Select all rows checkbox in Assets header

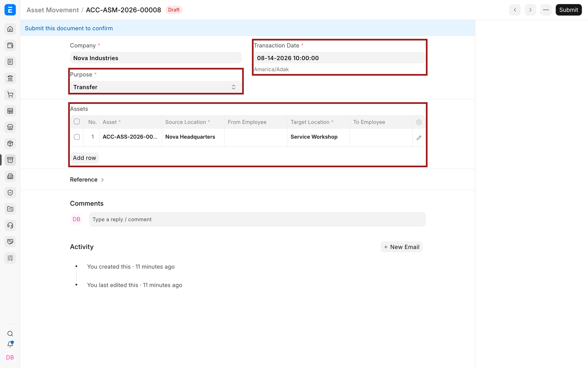(x=77, y=122)
